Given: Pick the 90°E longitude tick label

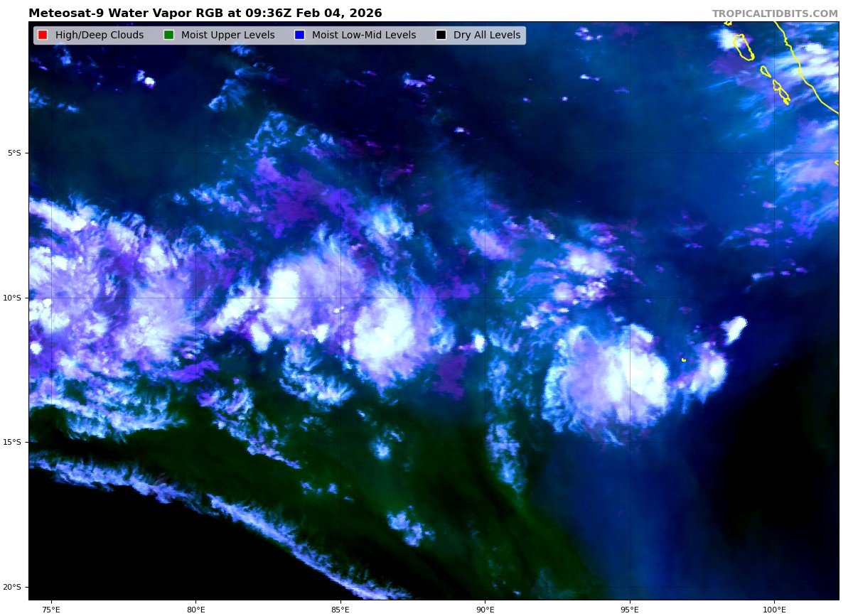Looking at the screenshot, I should (485, 609).
